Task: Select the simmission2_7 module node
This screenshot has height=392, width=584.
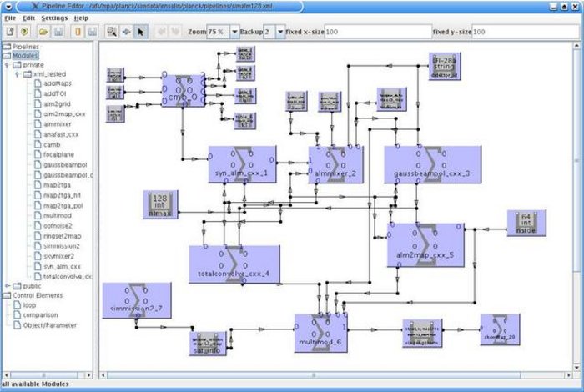Action: tap(137, 300)
